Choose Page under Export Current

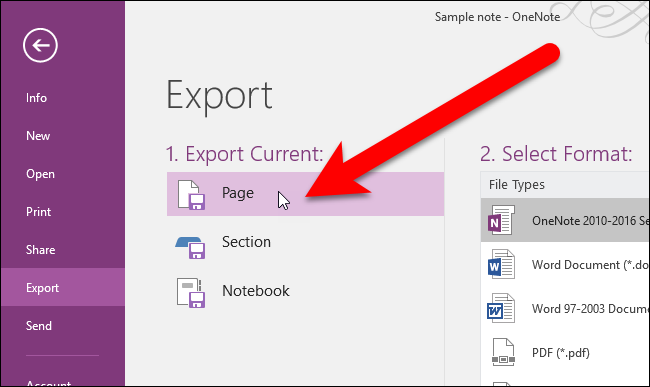[305, 194]
